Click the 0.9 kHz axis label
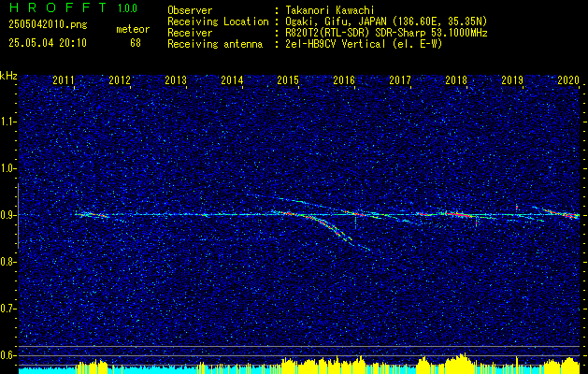The height and width of the screenshot is (374, 588). (7, 215)
